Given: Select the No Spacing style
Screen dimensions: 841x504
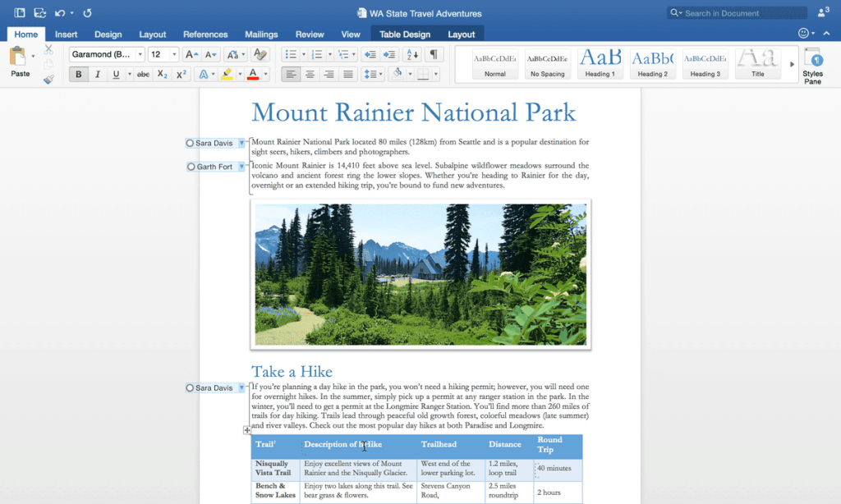Looking at the screenshot, I should point(548,63).
